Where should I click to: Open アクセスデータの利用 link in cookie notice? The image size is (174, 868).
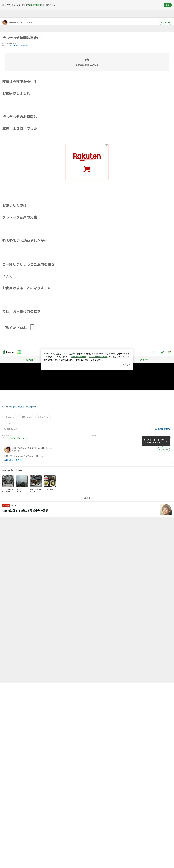(98, 356)
